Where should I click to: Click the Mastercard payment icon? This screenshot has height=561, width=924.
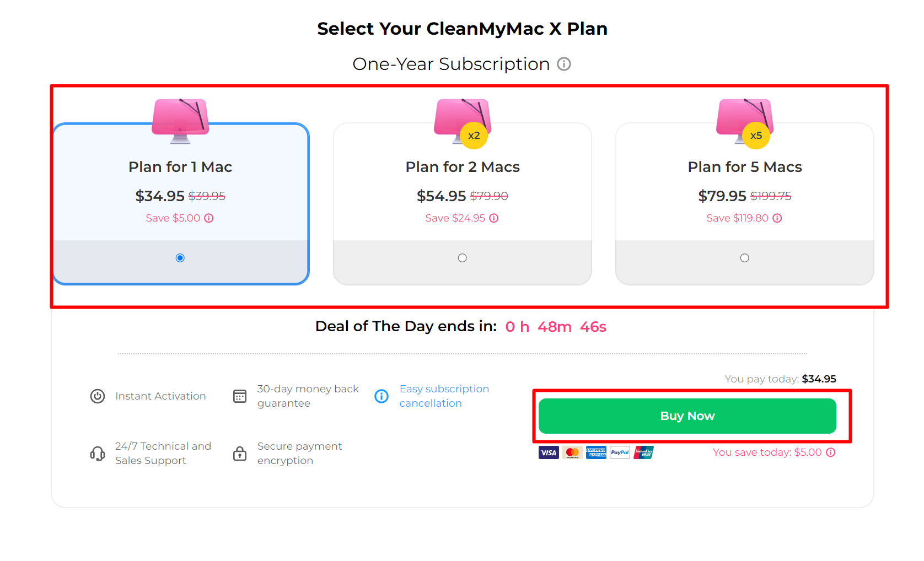(572, 452)
